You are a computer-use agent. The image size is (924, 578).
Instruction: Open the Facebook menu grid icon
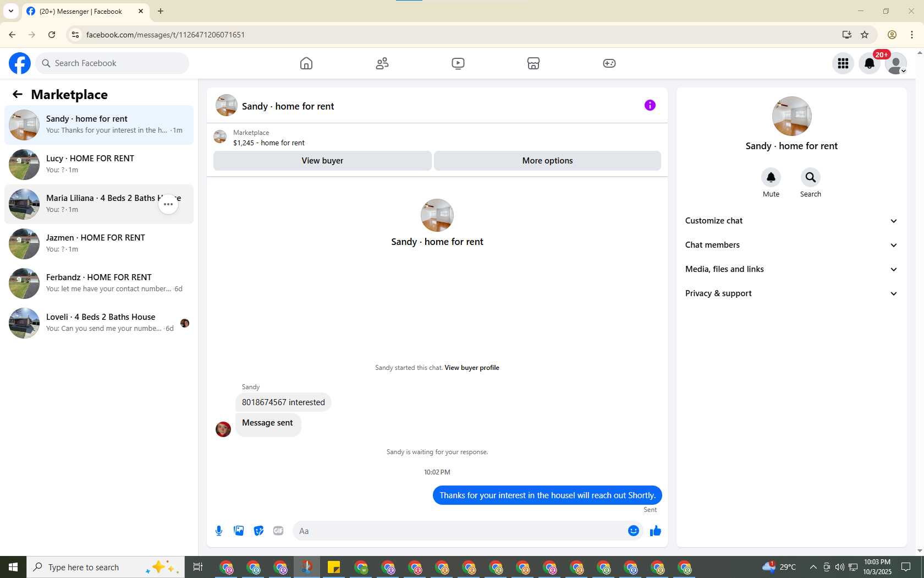(843, 63)
